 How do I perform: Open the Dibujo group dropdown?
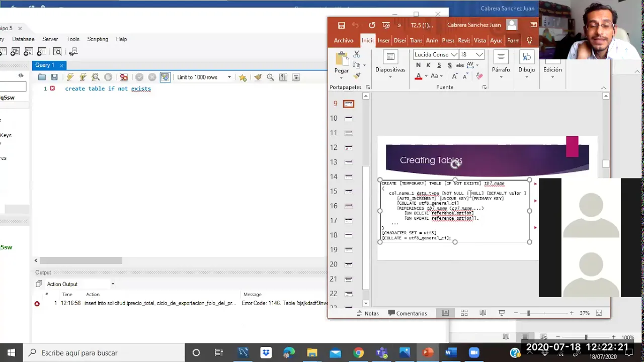527,64
